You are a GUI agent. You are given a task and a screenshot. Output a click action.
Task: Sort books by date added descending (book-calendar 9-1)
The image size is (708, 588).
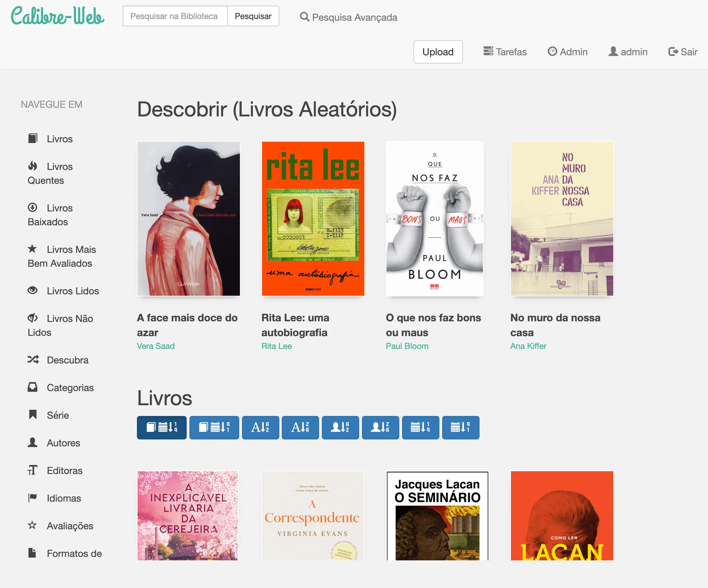pos(214,427)
